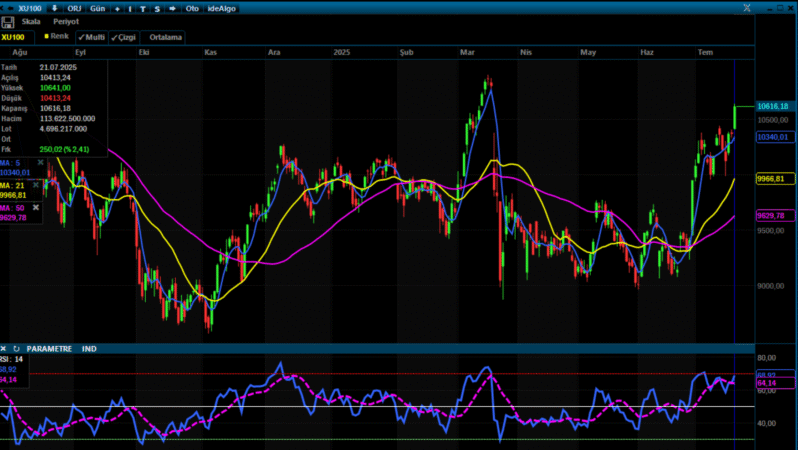Open the ideAlgo button
Viewport: 798px width, 450px height.
(x=221, y=9)
